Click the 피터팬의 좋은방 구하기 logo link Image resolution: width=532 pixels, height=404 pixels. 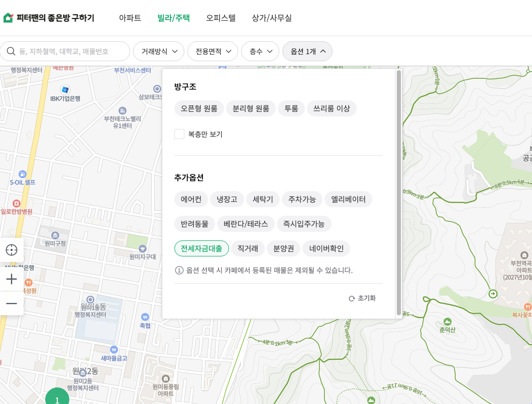49,18
